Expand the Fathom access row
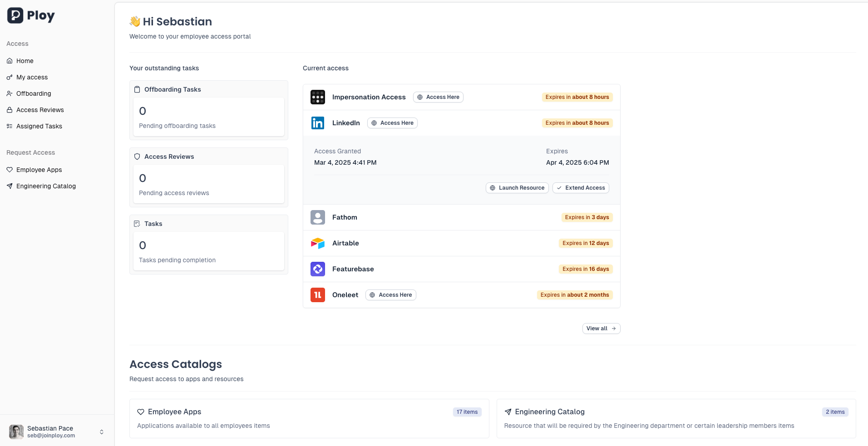The width and height of the screenshot is (868, 446). 454,217
